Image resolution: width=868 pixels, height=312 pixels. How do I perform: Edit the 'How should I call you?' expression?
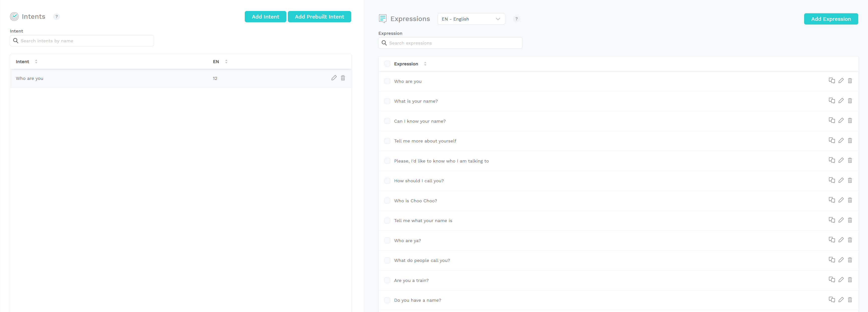pyautogui.click(x=841, y=180)
